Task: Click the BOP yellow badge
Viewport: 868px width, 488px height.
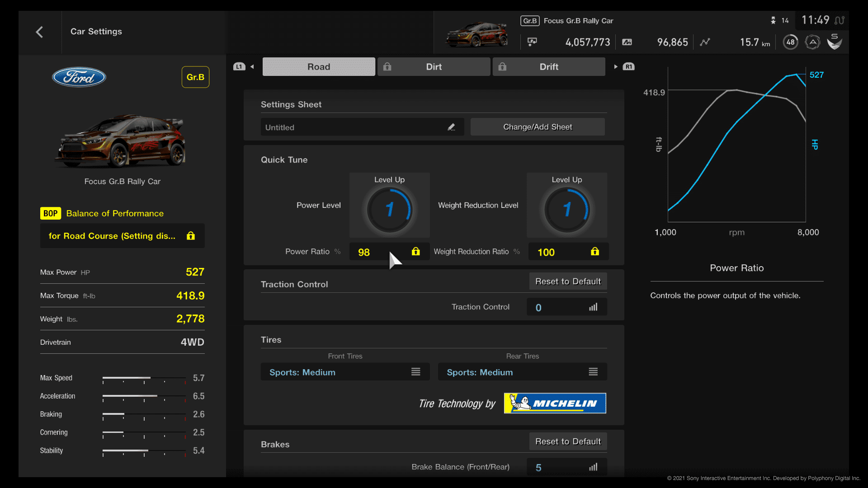Action: pyautogui.click(x=50, y=213)
